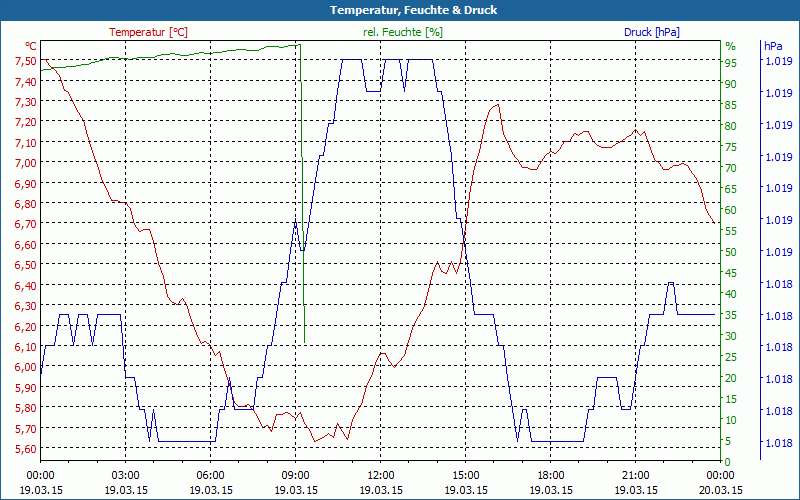Image resolution: width=800 pixels, height=500 pixels.
Task: Click time axis label 21:00
Action: (x=636, y=476)
